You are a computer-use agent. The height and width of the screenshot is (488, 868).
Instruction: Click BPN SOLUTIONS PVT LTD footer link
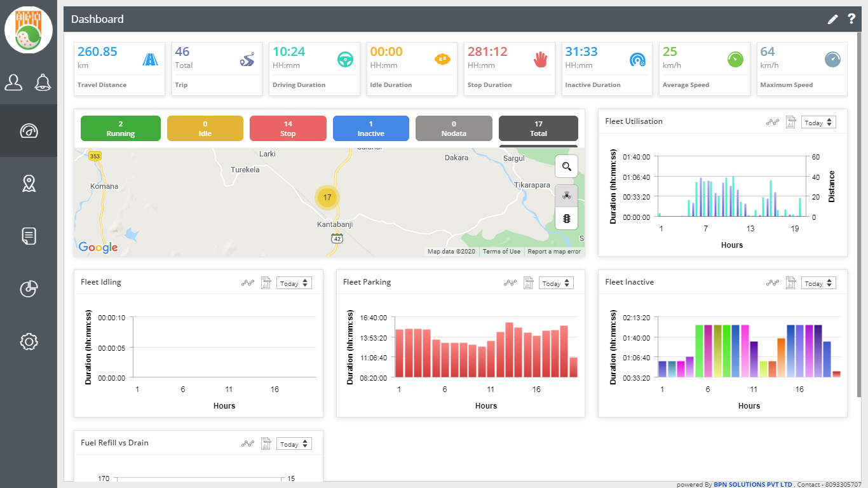tap(753, 484)
